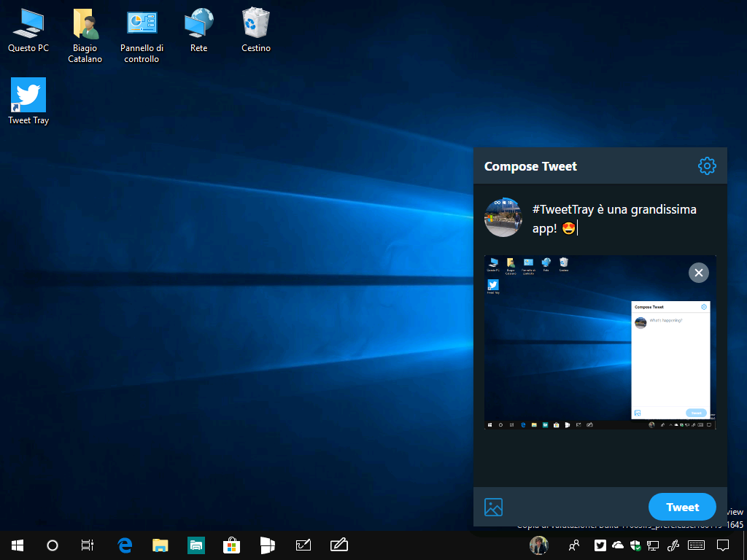The image size is (747, 560).
Task: Click the network tray icon
Action: pyautogui.click(x=653, y=545)
